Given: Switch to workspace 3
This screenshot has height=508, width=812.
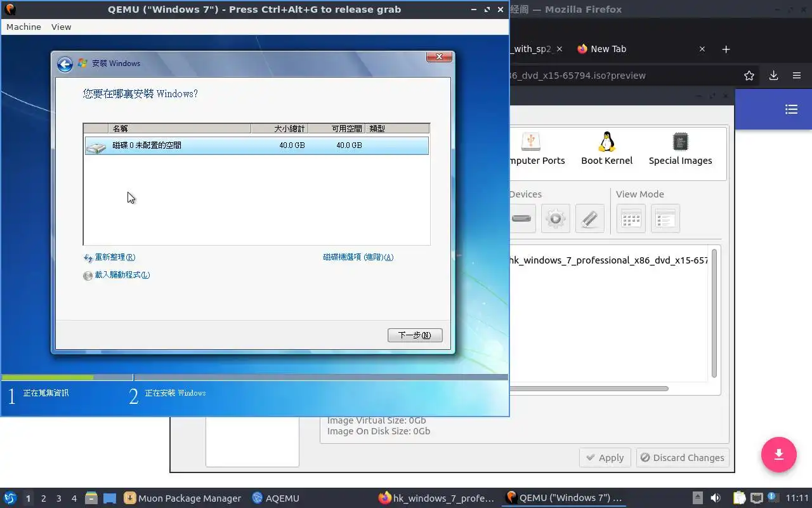Looking at the screenshot, I should (58, 498).
